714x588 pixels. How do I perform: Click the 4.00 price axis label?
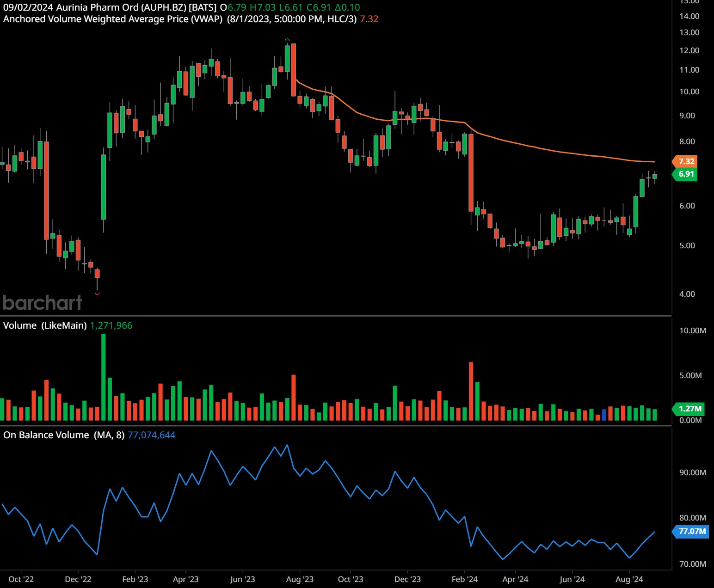pos(687,294)
